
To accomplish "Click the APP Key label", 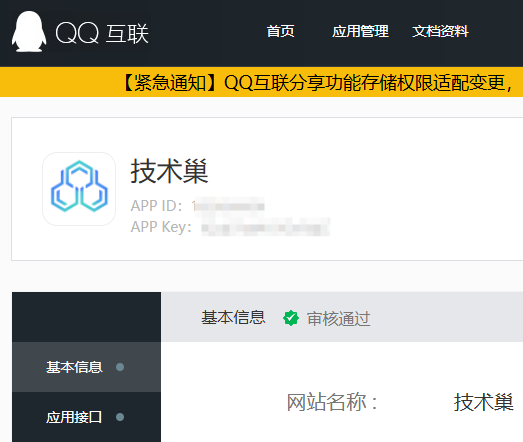I will pyautogui.click(x=161, y=227).
